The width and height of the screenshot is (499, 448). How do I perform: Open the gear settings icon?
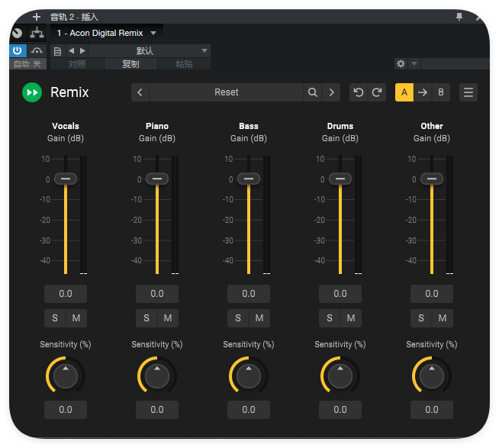tap(401, 63)
